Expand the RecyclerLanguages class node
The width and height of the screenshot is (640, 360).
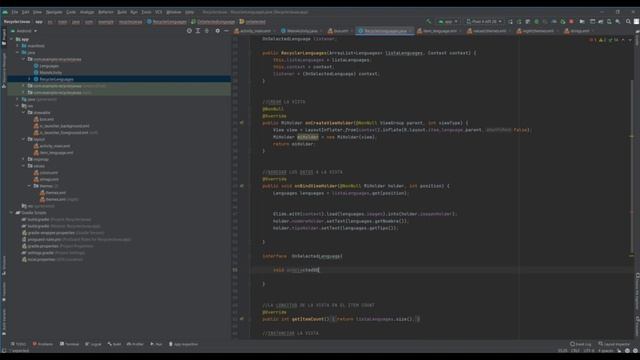(x=29, y=79)
